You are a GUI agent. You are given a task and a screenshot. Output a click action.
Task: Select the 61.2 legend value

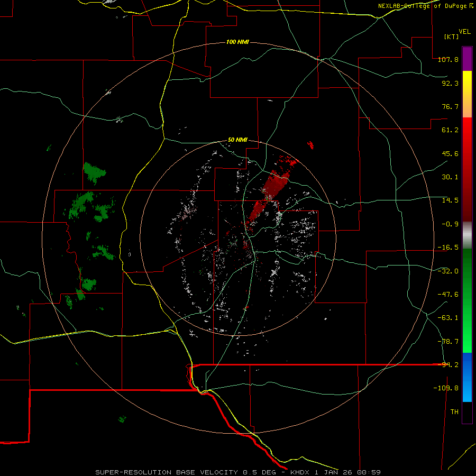pos(450,130)
